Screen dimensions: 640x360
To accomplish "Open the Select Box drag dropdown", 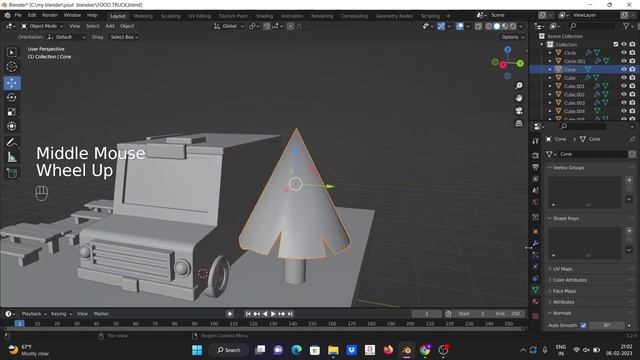I will (x=124, y=37).
